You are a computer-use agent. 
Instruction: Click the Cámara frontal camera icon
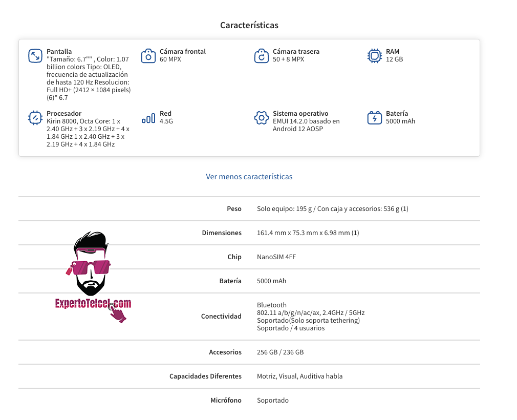coord(148,56)
